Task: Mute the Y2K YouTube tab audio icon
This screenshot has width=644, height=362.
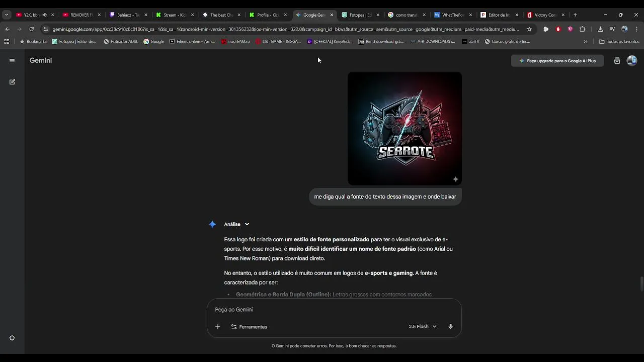Action: pyautogui.click(x=44, y=15)
